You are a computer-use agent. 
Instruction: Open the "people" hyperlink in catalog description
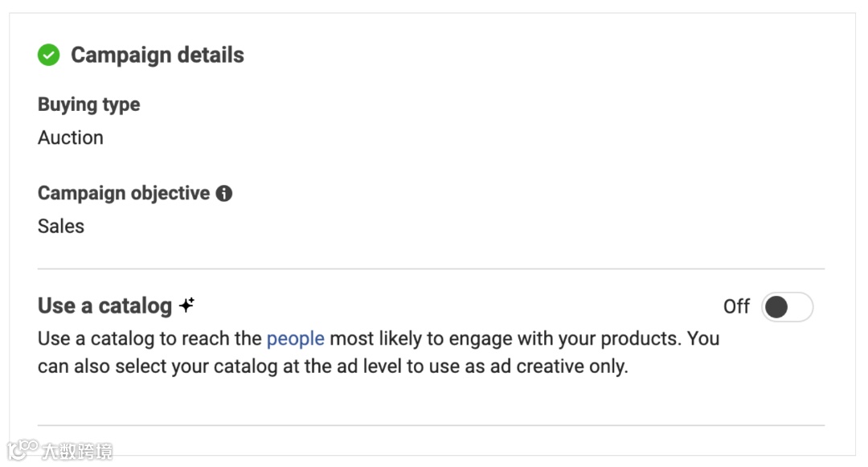pos(295,338)
